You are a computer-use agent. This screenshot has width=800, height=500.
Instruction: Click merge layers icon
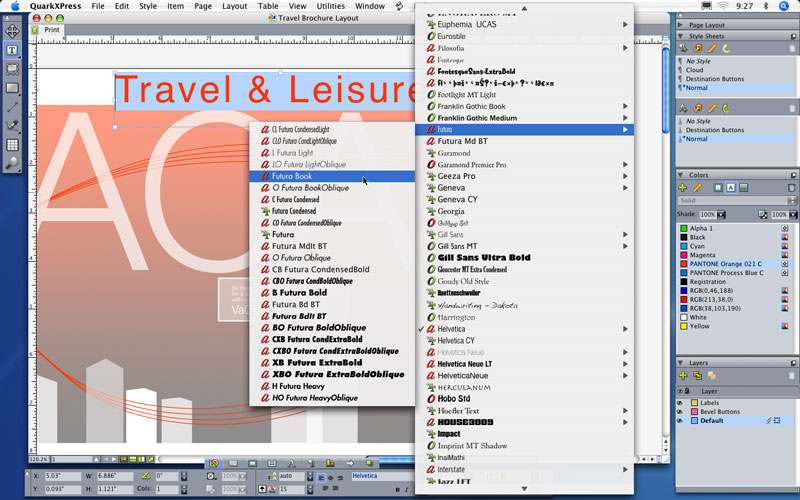point(712,376)
